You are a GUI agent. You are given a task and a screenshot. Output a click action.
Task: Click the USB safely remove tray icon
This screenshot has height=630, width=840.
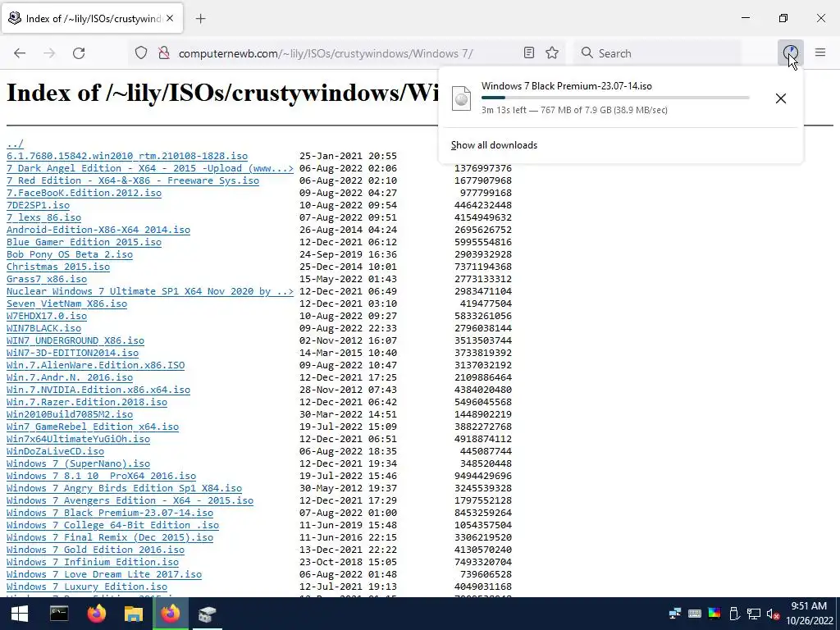[734, 614]
